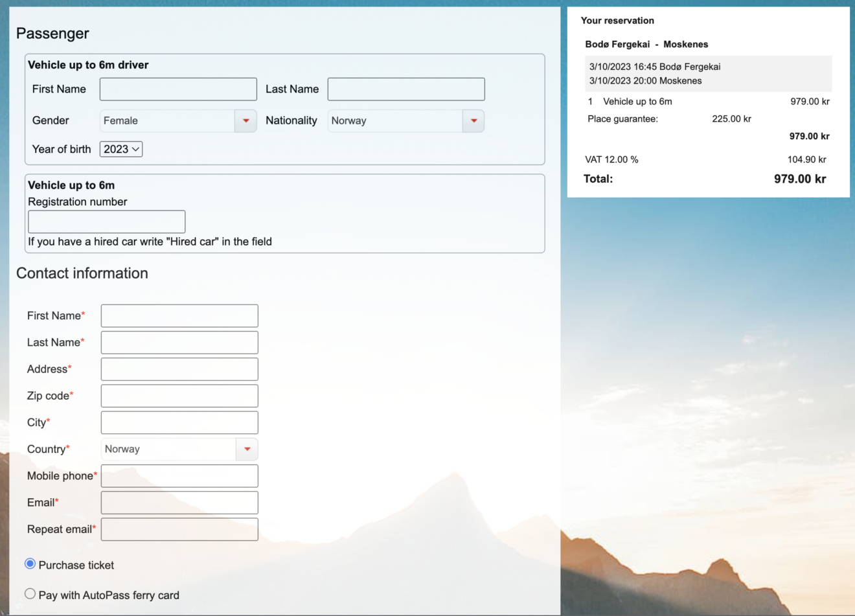
Task: Focus the City input field
Action: point(179,423)
